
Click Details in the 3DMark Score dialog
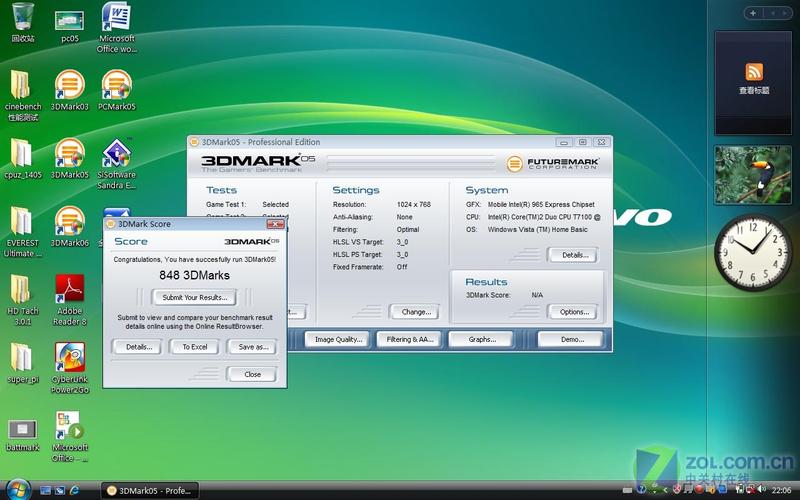coord(139,347)
